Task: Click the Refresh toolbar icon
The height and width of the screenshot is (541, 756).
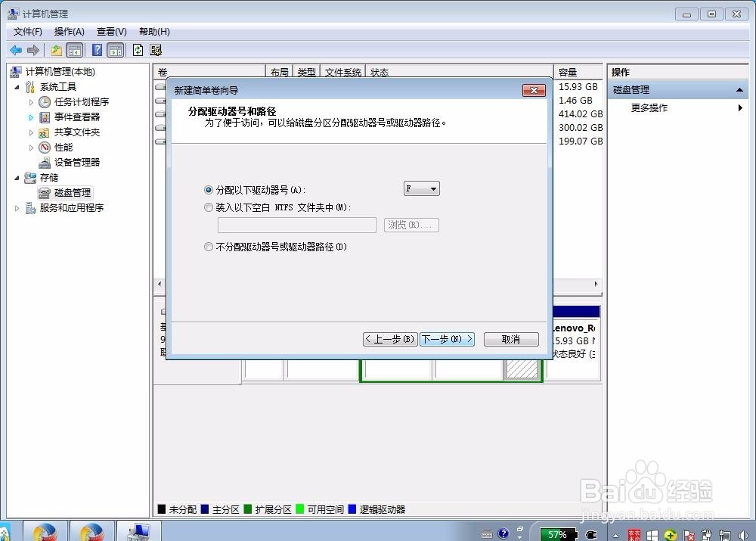Action: pos(138,50)
